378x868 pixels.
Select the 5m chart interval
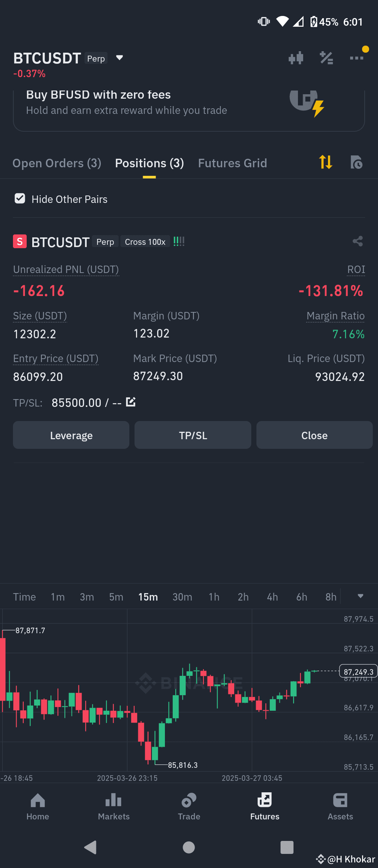pos(116,597)
